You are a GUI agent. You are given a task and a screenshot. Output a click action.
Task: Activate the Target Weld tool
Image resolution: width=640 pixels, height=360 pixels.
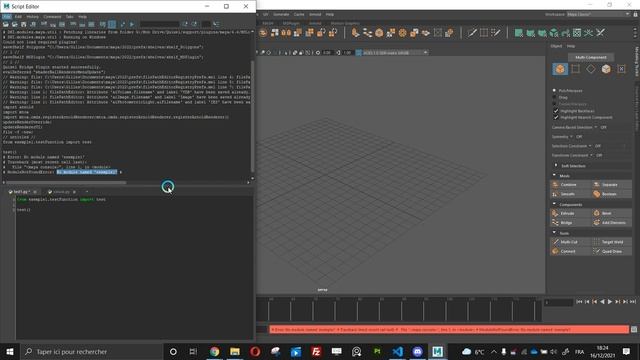pyautogui.click(x=611, y=242)
